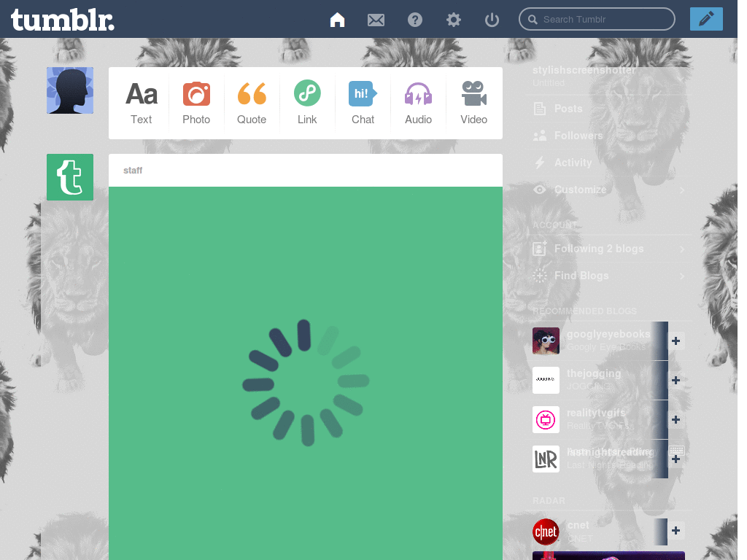Click the loading spinner in staff post

click(306, 383)
